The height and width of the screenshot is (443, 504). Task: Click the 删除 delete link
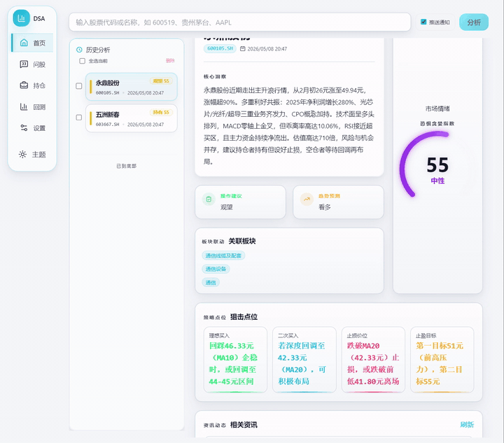170,61
